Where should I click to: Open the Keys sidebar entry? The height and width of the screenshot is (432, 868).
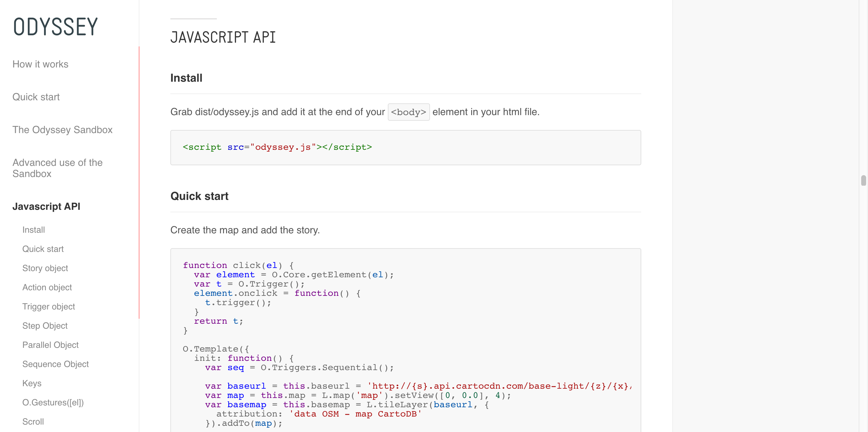32,383
